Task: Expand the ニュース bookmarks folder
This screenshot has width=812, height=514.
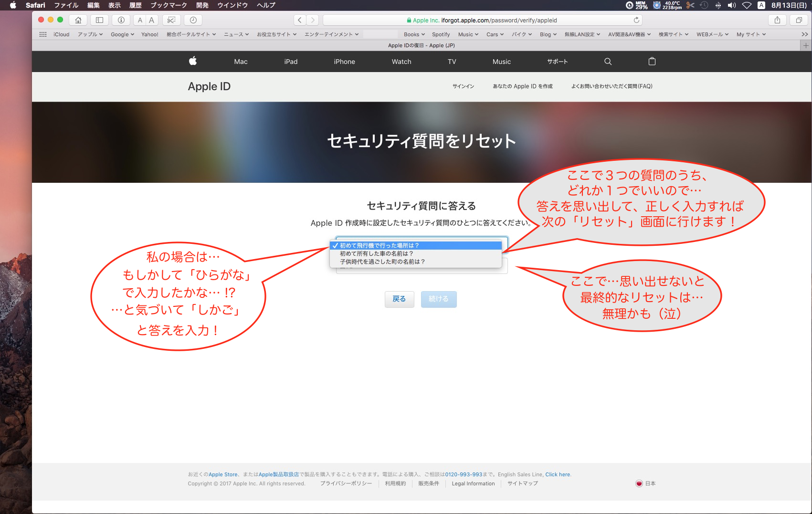Action: point(236,34)
